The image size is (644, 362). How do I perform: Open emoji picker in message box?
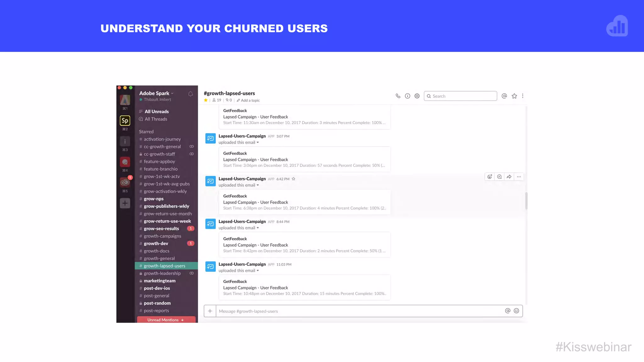click(x=516, y=311)
